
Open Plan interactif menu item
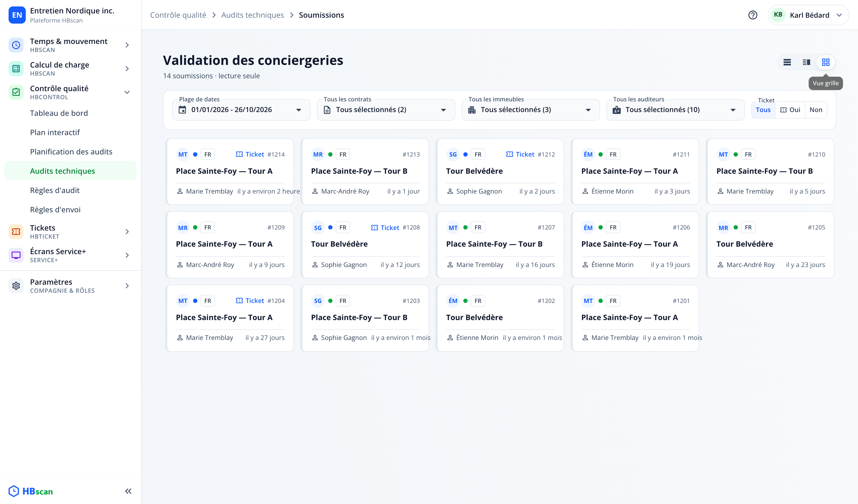coord(71,132)
